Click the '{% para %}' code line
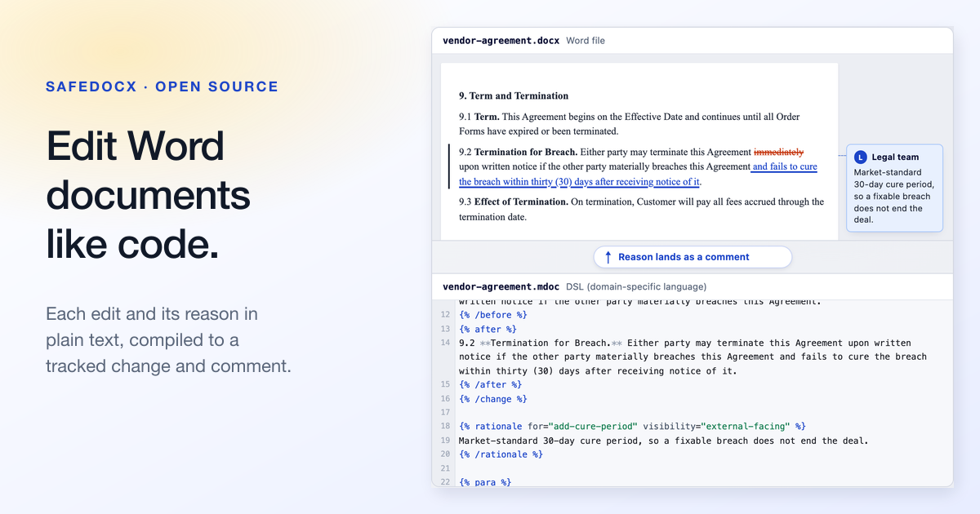This screenshot has width=980, height=514. (x=485, y=482)
